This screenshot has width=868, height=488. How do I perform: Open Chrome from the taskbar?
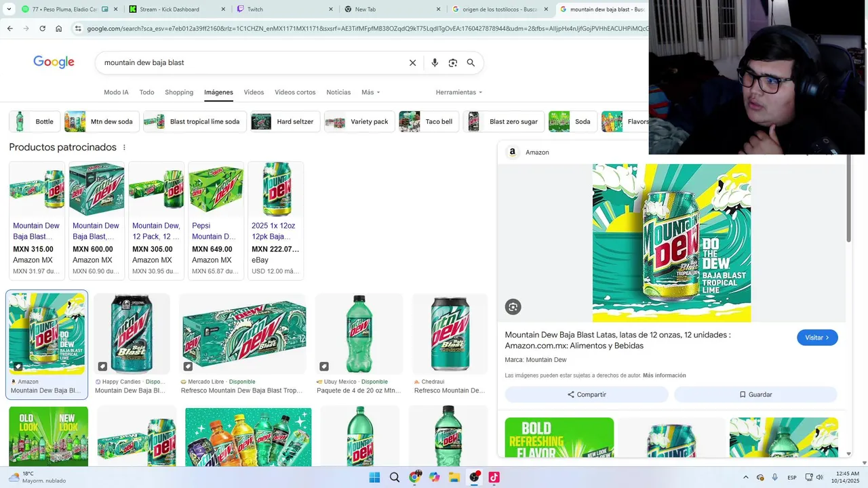[x=414, y=477]
